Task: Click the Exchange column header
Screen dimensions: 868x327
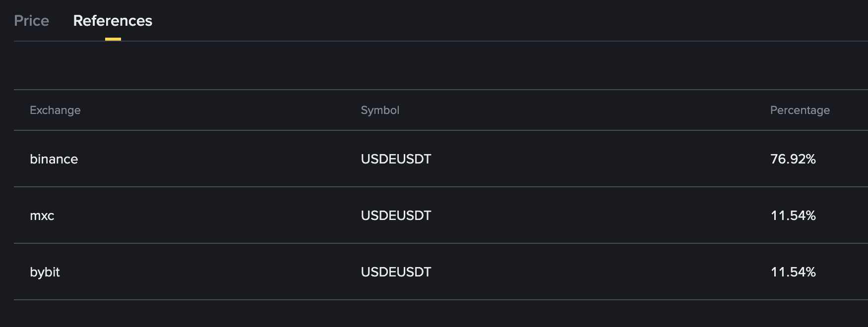Action: tap(55, 110)
